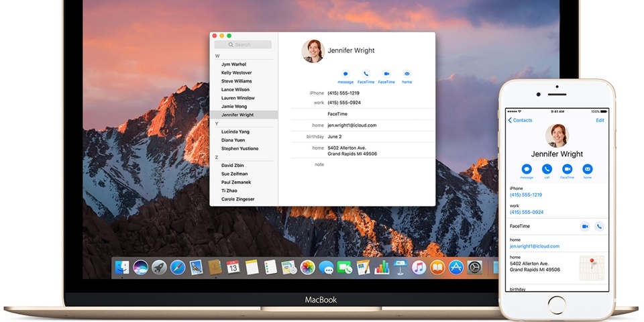Open Safari compass icon in dock
This screenshot has width=644, height=322.
coord(178,268)
